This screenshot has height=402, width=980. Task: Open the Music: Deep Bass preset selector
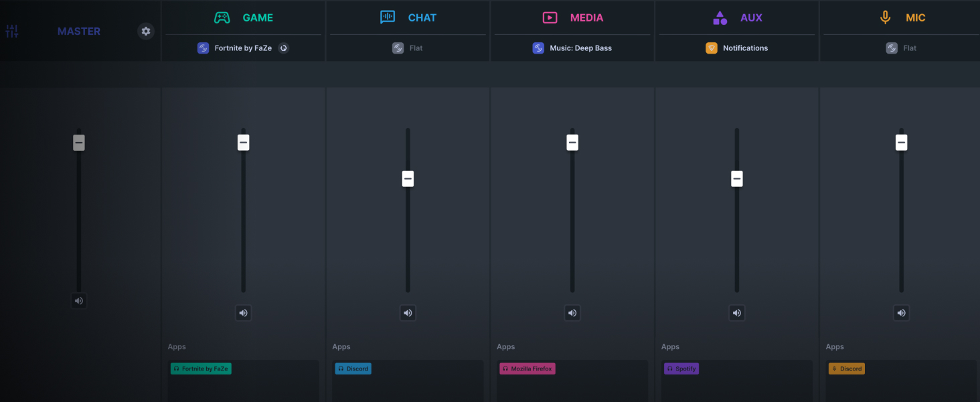tap(571, 48)
